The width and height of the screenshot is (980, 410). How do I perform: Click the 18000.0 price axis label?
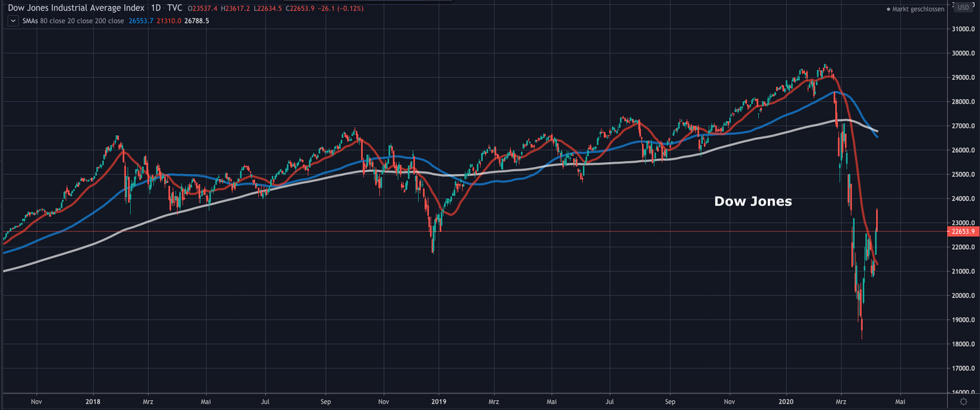coord(962,344)
